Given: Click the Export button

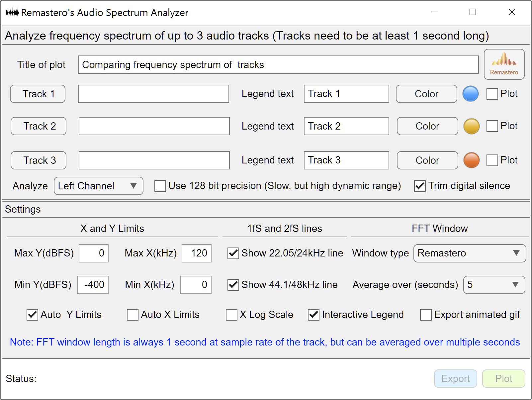Looking at the screenshot, I should (x=456, y=379).
